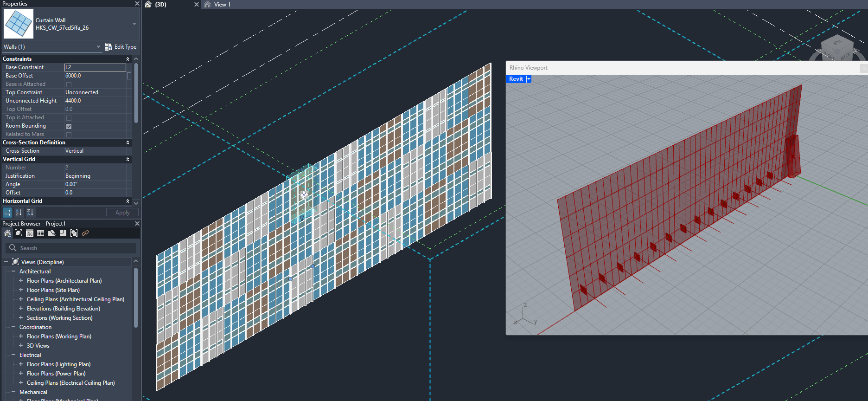Open the Walls (1) filter dropdown
868x401 pixels.
point(98,47)
